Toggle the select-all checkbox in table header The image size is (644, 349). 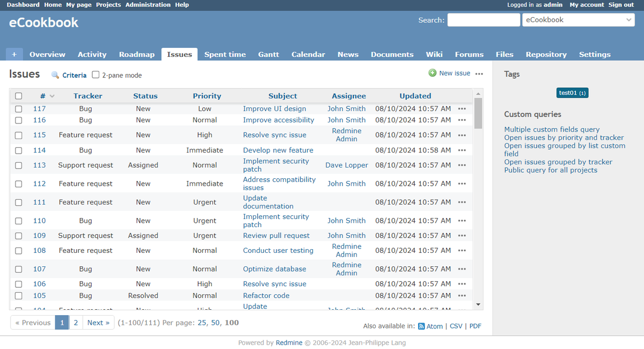pyautogui.click(x=19, y=96)
